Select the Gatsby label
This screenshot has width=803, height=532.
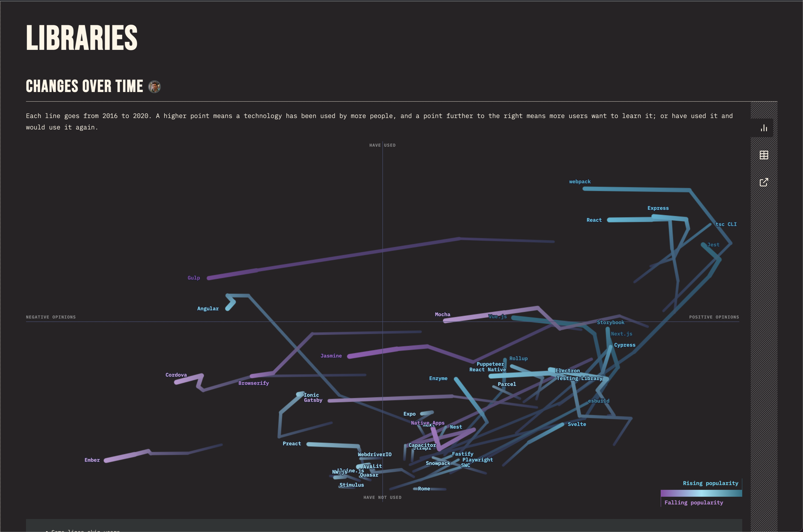pyautogui.click(x=313, y=400)
